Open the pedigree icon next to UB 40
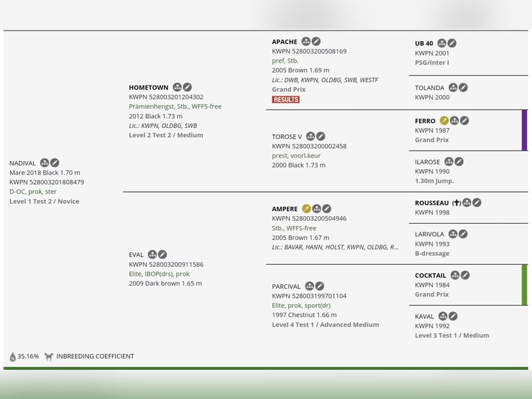This screenshot has width=532, height=399. tap(442, 43)
